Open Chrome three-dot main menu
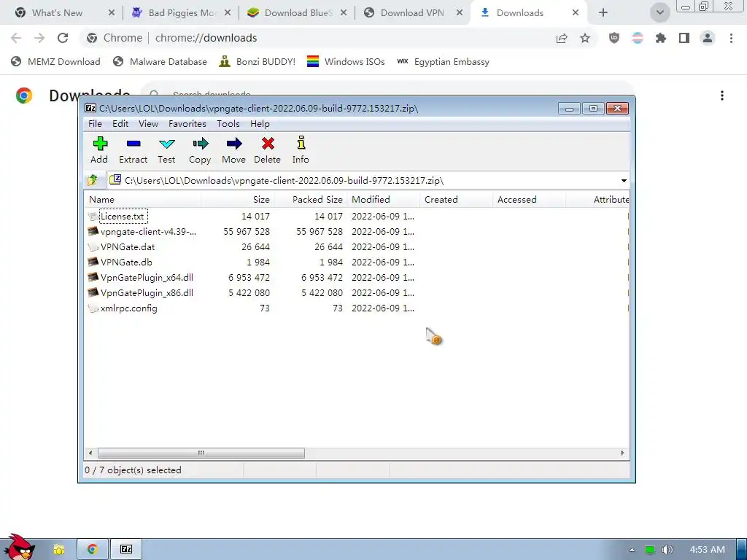747x560 pixels. [731, 38]
